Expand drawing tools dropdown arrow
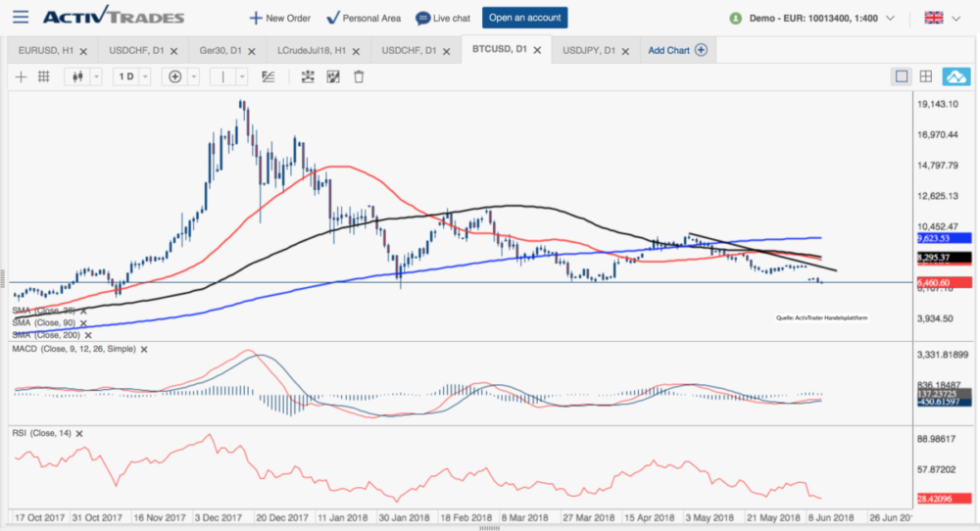The height and width of the screenshot is (531, 980). coord(242,76)
